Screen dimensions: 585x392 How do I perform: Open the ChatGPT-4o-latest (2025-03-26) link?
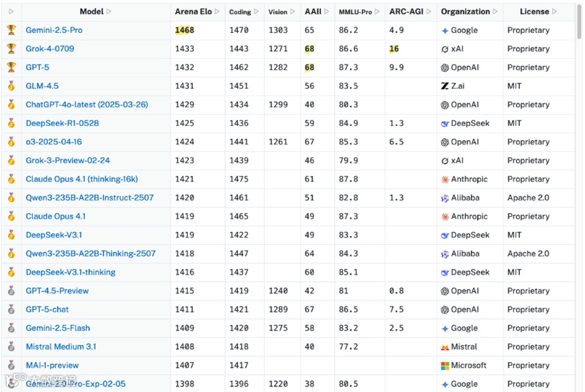87,105
